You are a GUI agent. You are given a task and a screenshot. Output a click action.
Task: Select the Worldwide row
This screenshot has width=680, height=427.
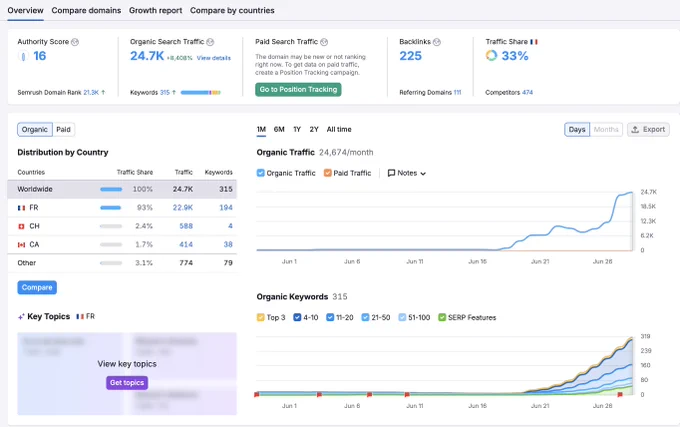[x=122, y=189]
